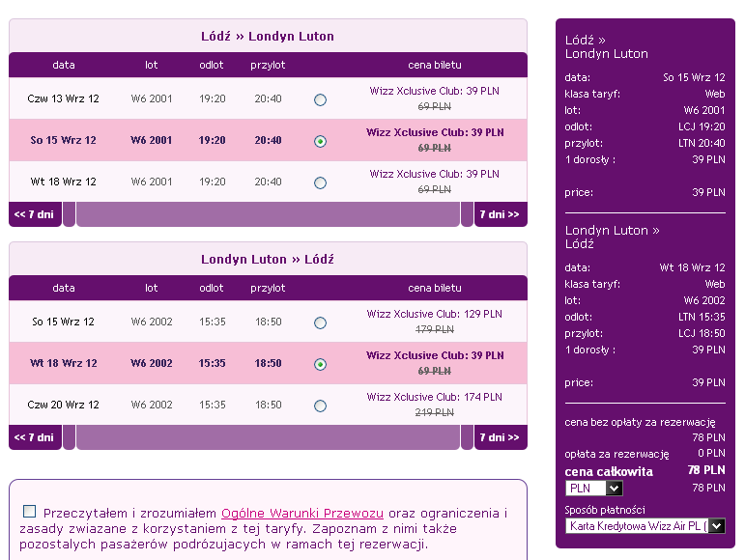Click the Łódź–Luton date slider bar
Screen dimensions: 745x560
point(268,214)
